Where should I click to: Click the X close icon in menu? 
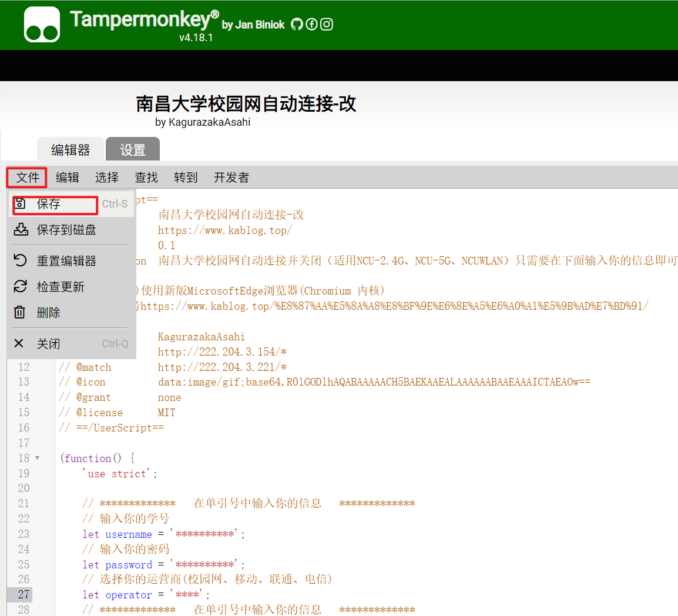[x=19, y=343]
